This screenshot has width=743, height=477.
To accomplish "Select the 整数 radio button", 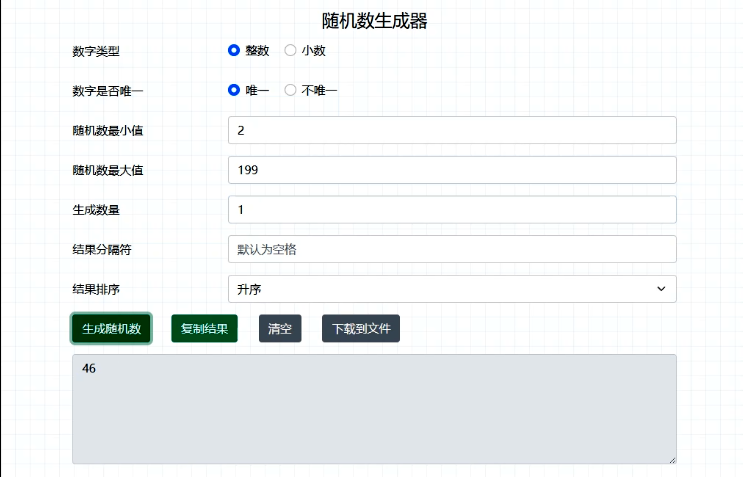I will point(234,50).
